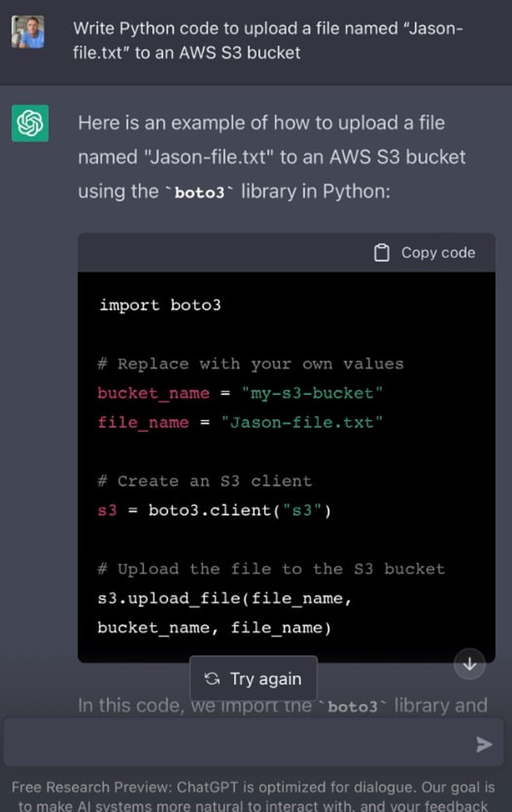
Task: Click the file_name assignment code line
Action: point(240,422)
